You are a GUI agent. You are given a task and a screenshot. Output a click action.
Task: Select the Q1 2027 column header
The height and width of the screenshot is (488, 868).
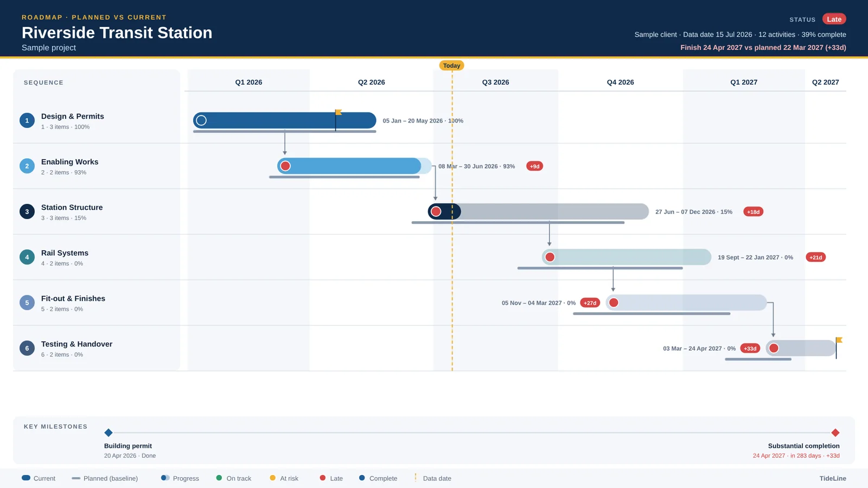[x=744, y=82]
